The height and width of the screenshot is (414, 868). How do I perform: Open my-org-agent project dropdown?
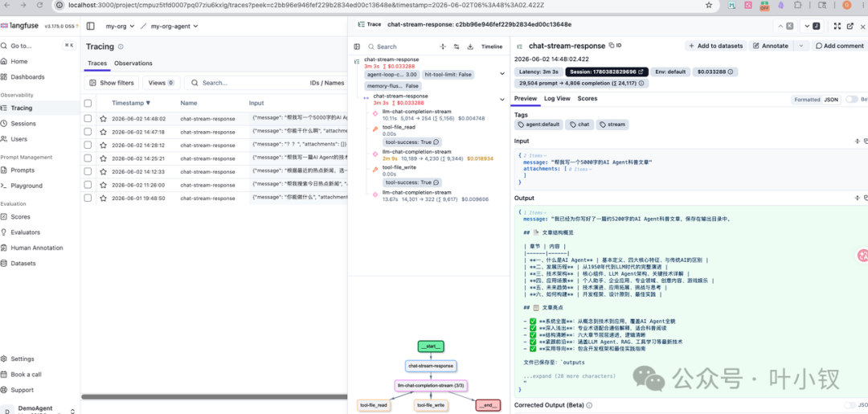(x=174, y=26)
